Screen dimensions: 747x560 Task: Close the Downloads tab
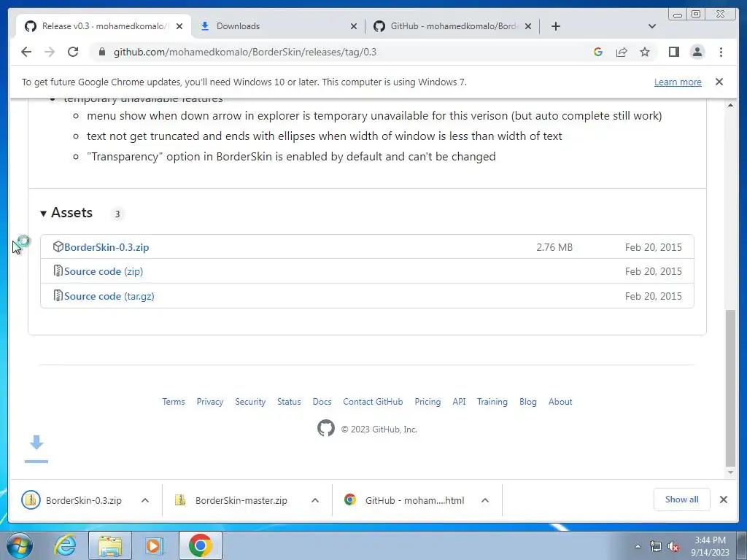[x=354, y=26]
